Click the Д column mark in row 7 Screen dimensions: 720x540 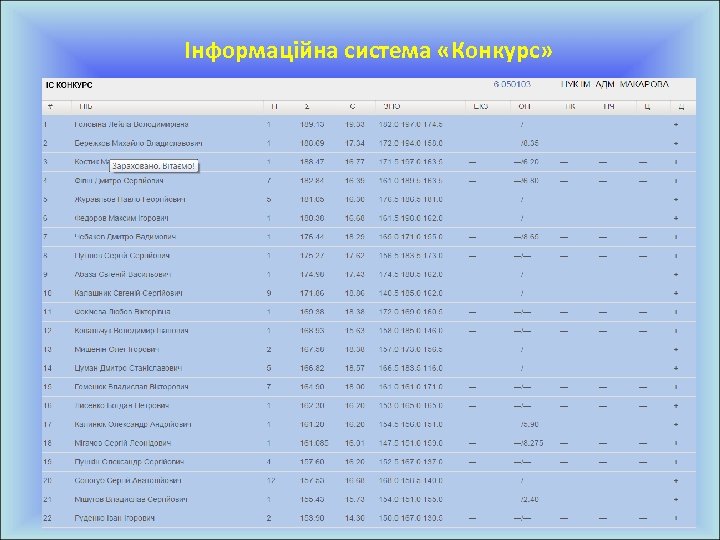pyautogui.click(x=676, y=237)
